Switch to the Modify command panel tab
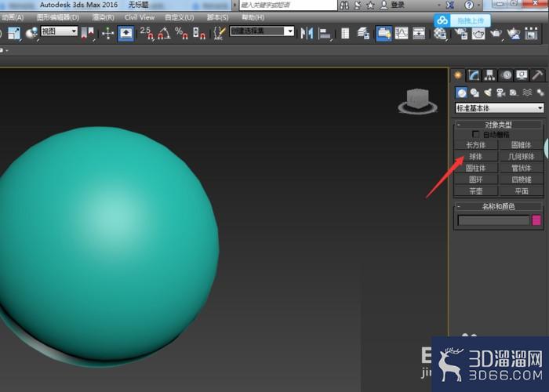This screenshot has height=392, width=549. coord(474,75)
